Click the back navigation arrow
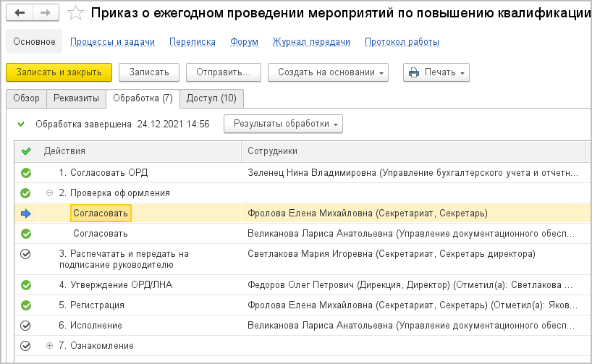Viewport: 592px width, 364px height. (x=20, y=13)
